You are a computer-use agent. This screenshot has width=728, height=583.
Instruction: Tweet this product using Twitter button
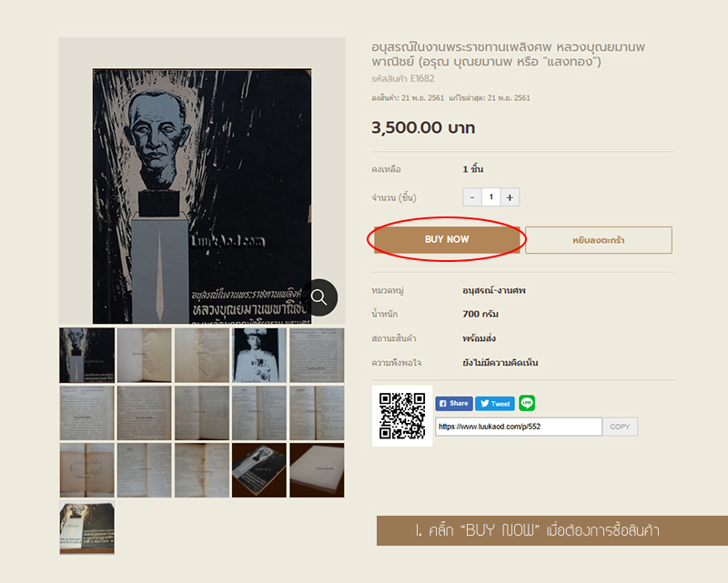pos(495,403)
